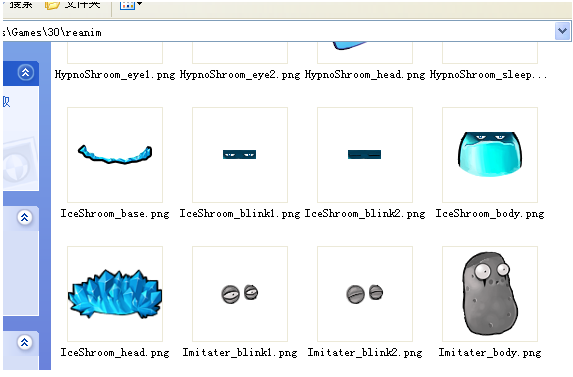Click the Imitater_blink2.png file name label
This screenshot has height=377, width=573.
point(365,353)
